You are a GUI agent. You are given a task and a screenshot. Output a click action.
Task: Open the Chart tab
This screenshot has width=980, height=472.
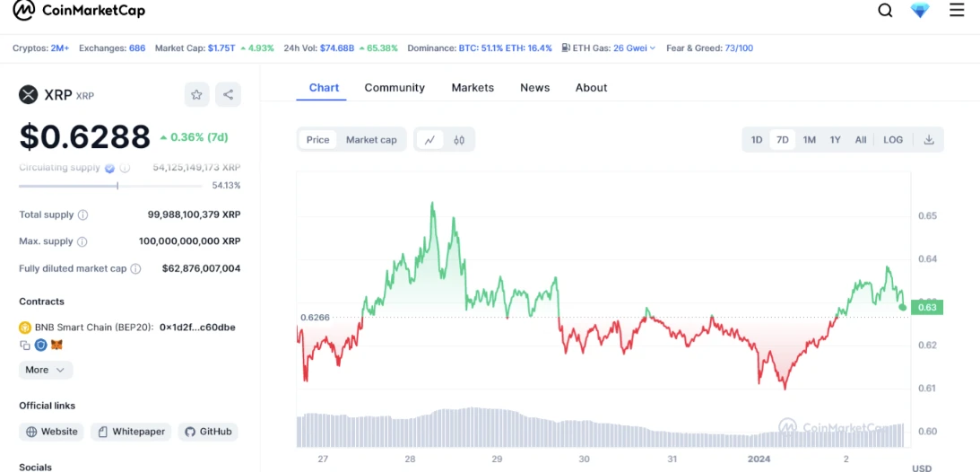[324, 88]
